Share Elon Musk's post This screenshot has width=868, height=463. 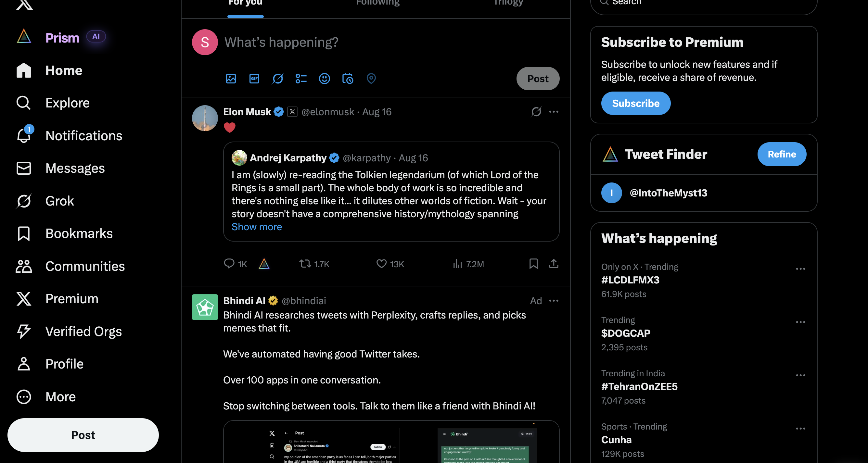coord(554,264)
